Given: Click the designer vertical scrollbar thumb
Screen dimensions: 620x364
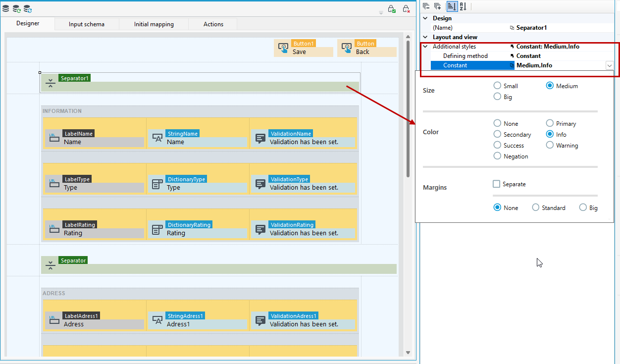Looking at the screenshot, I should coord(408,107).
